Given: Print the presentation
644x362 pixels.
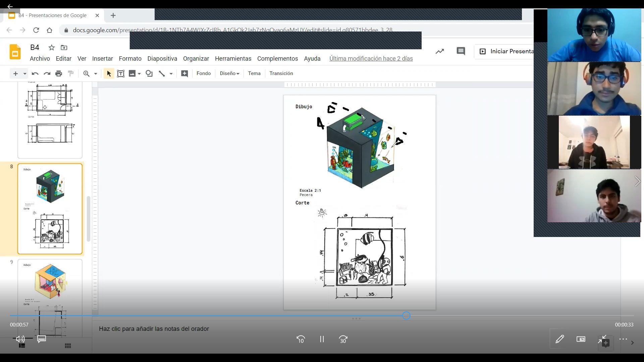Looking at the screenshot, I should (59, 73).
